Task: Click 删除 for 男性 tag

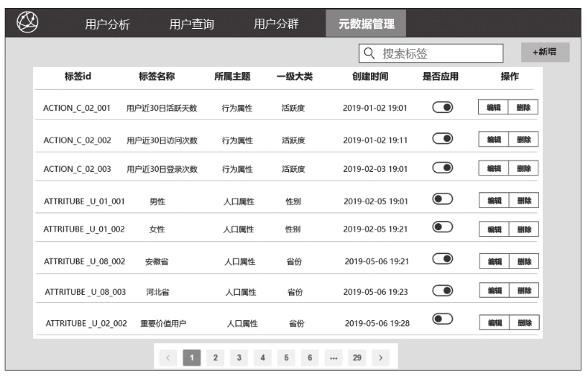Action: [x=524, y=200]
